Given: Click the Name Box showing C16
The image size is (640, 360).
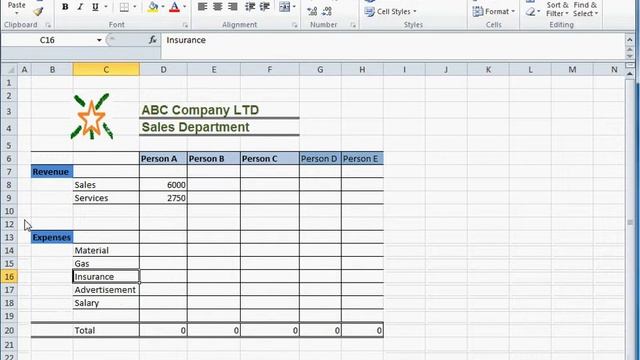Looking at the screenshot, I should point(48,40).
